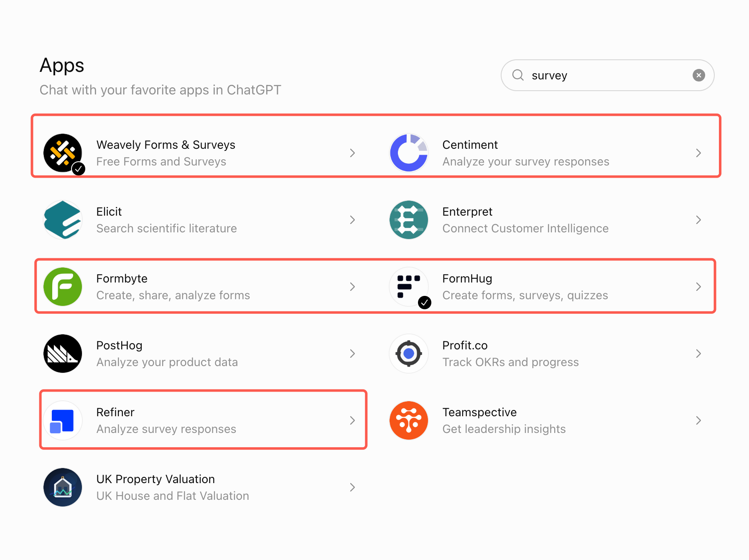Click the Profit.co app name

(465, 345)
